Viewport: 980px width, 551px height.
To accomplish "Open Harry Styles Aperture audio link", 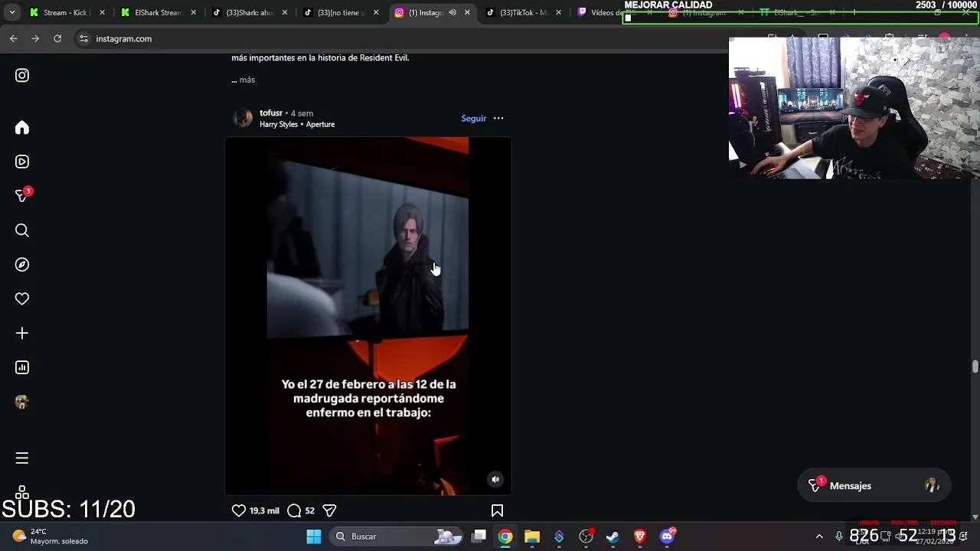I will click(297, 124).
